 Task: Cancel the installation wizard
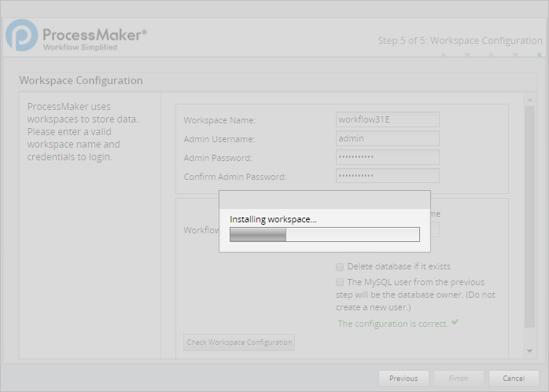pyautogui.click(x=514, y=379)
